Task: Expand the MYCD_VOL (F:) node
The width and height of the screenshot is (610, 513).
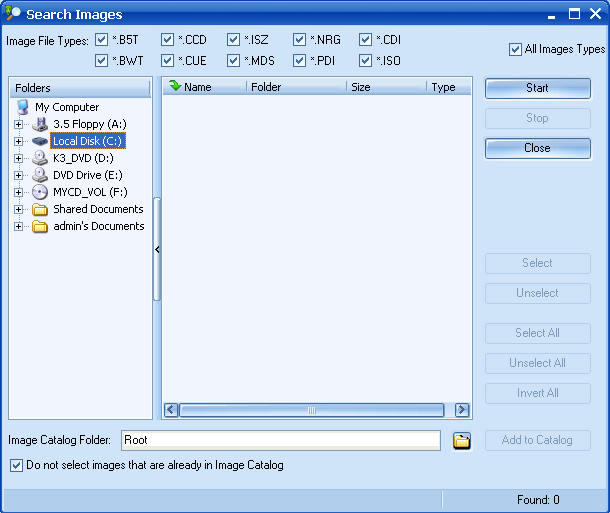Action: coord(18,192)
